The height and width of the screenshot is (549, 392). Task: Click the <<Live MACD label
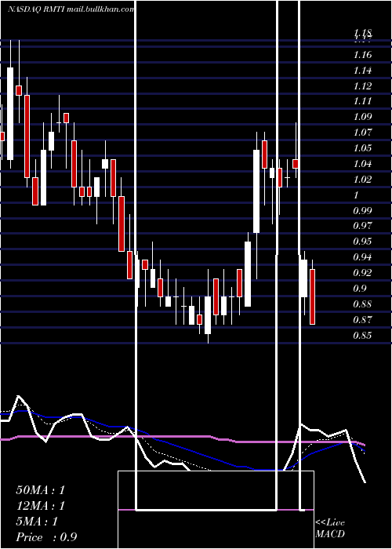(x=330, y=529)
